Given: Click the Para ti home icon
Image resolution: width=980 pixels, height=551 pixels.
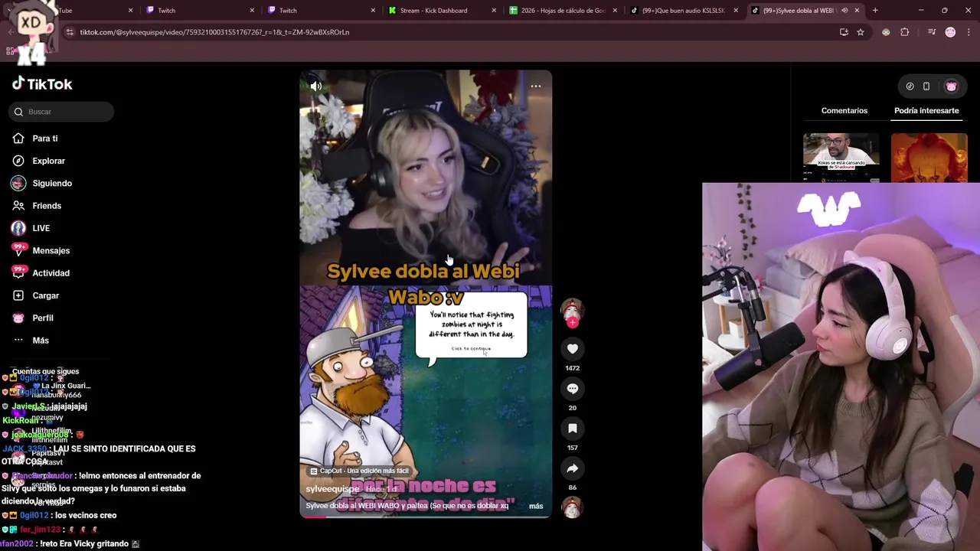Looking at the screenshot, I should (x=18, y=139).
